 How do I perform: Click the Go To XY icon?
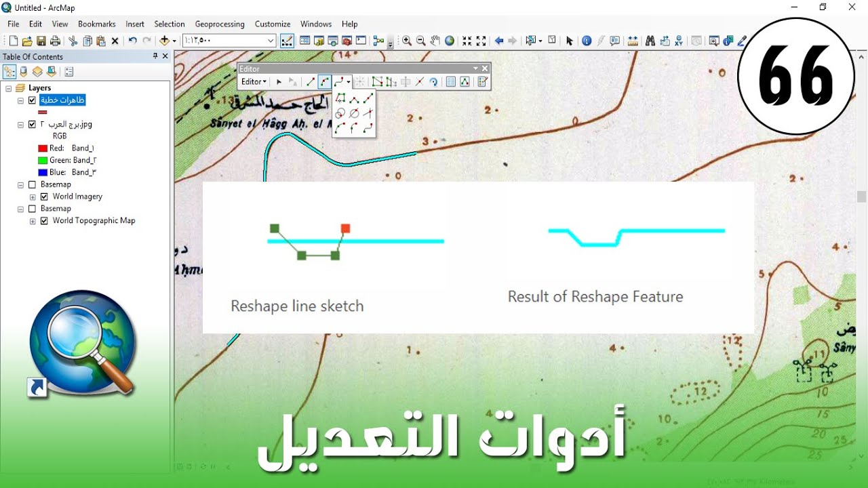coord(678,41)
